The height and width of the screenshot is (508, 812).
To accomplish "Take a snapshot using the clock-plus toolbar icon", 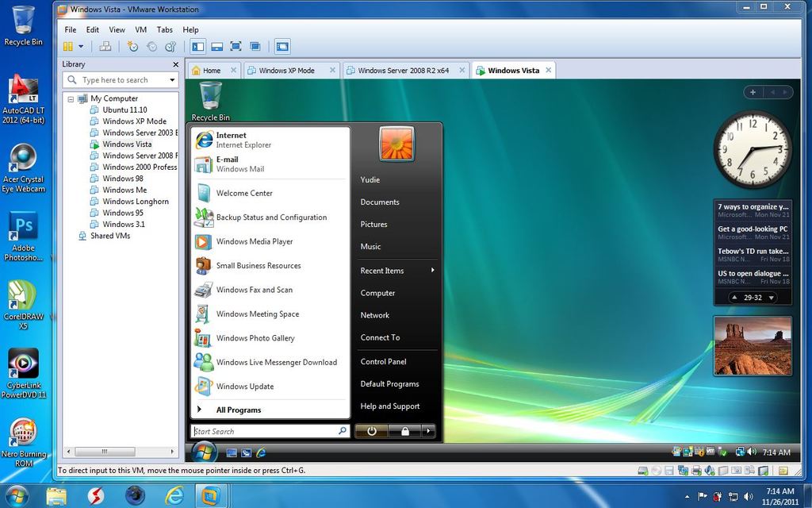I will pos(132,47).
